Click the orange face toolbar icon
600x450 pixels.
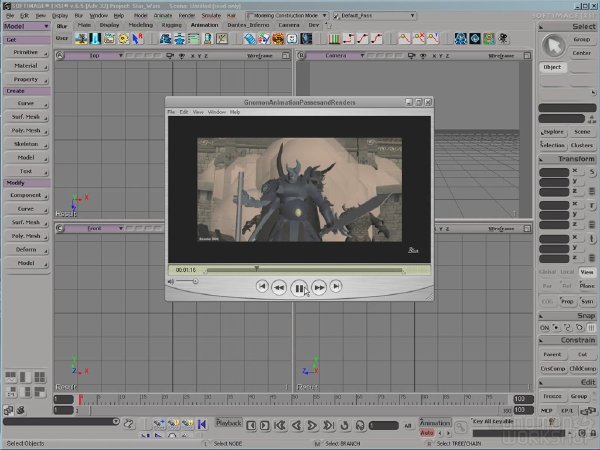pyautogui.click(x=278, y=39)
